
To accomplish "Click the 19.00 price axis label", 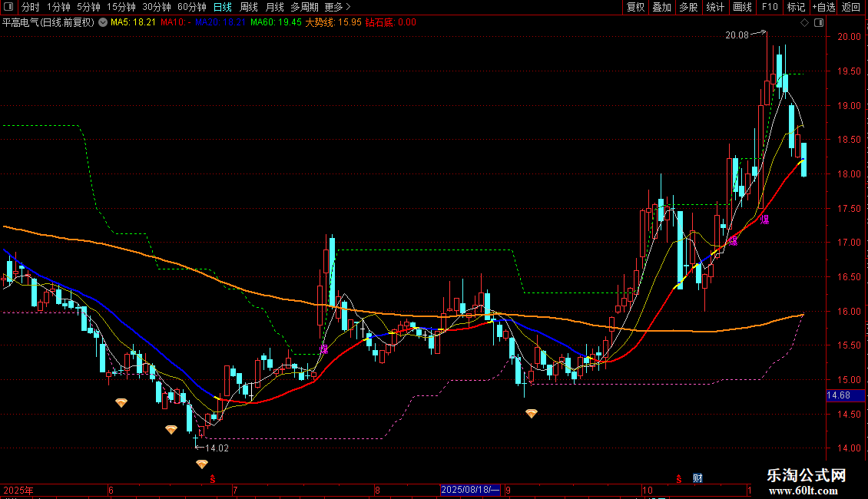I will pyautogui.click(x=849, y=105).
